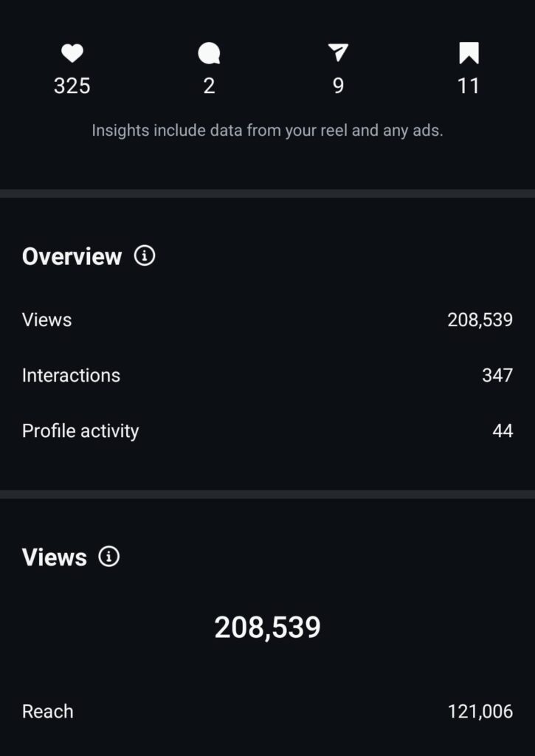Click the 325 likes count
Screen dimensions: 535x756
coord(72,86)
